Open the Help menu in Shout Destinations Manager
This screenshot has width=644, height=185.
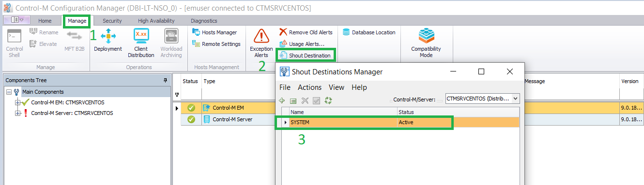pos(359,87)
